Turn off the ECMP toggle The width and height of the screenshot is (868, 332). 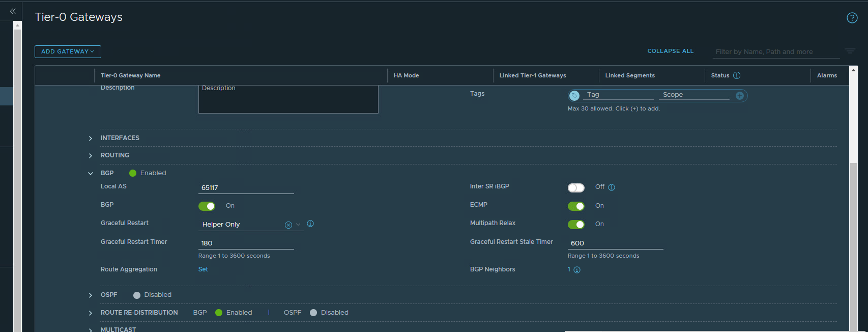pos(576,206)
